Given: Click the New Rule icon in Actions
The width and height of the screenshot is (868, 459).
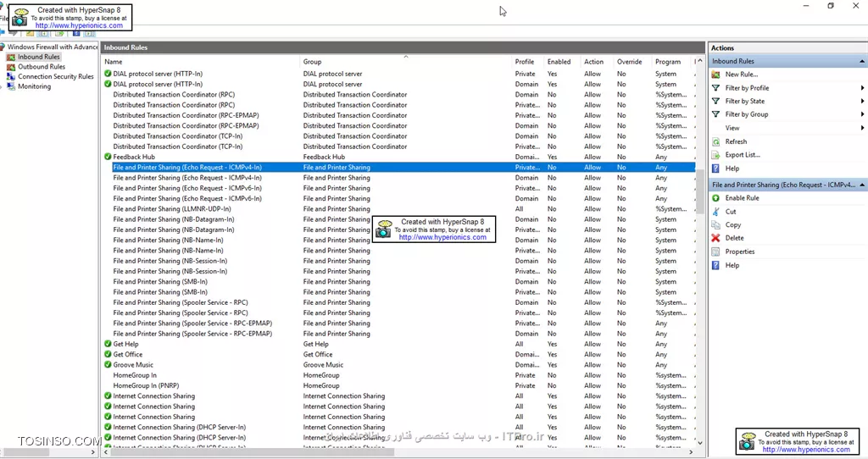Looking at the screenshot, I should coord(715,75).
